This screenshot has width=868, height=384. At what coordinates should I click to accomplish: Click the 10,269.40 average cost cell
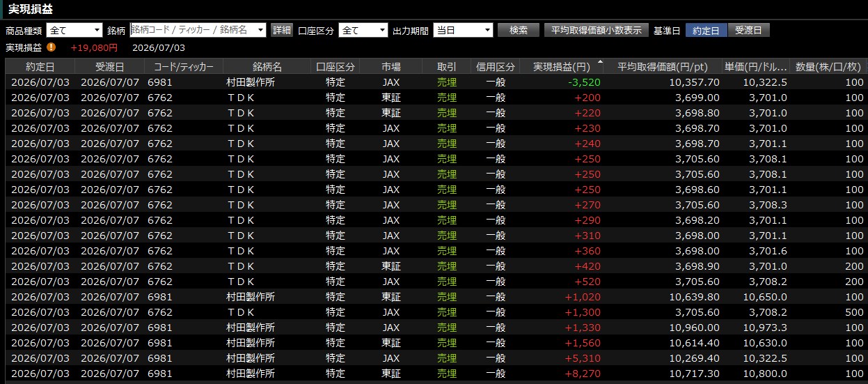click(x=695, y=358)
